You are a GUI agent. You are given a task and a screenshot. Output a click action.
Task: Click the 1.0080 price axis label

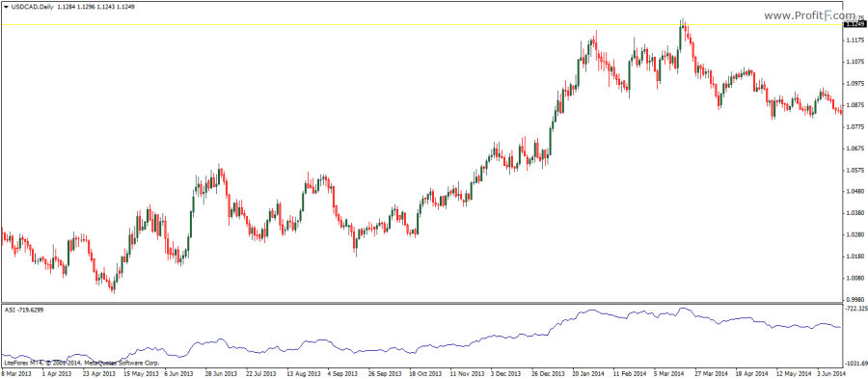(x=855, y=278)
